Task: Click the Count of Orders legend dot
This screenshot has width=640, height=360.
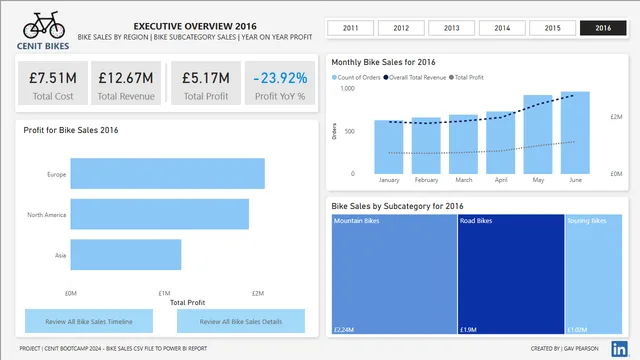Action: tap(334, 78)
